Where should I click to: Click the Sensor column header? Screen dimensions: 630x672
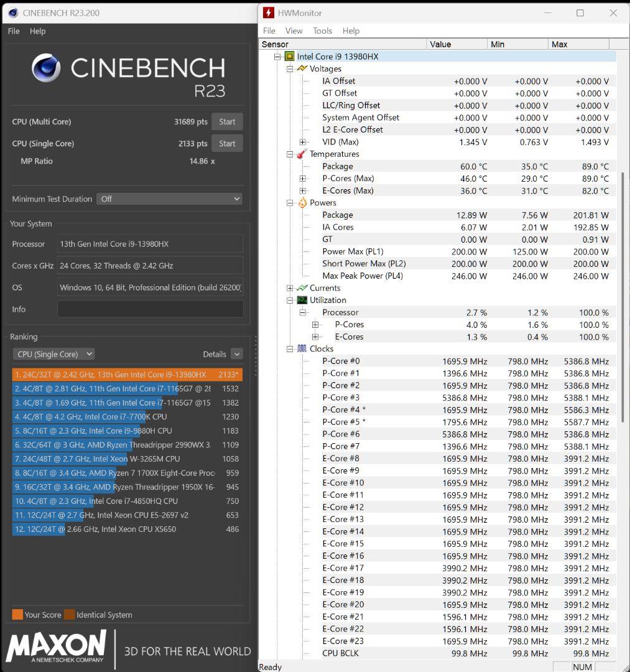[x=343, y=44]
